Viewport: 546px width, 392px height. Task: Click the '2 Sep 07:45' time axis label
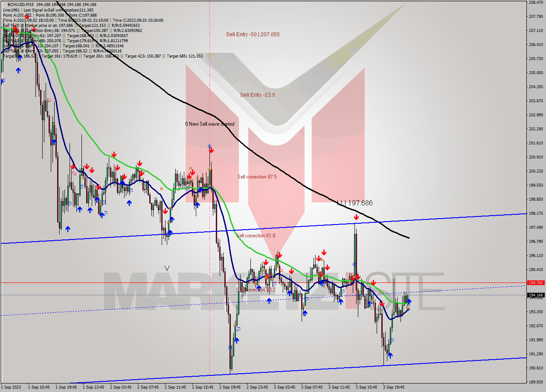[x=148, y=387]
